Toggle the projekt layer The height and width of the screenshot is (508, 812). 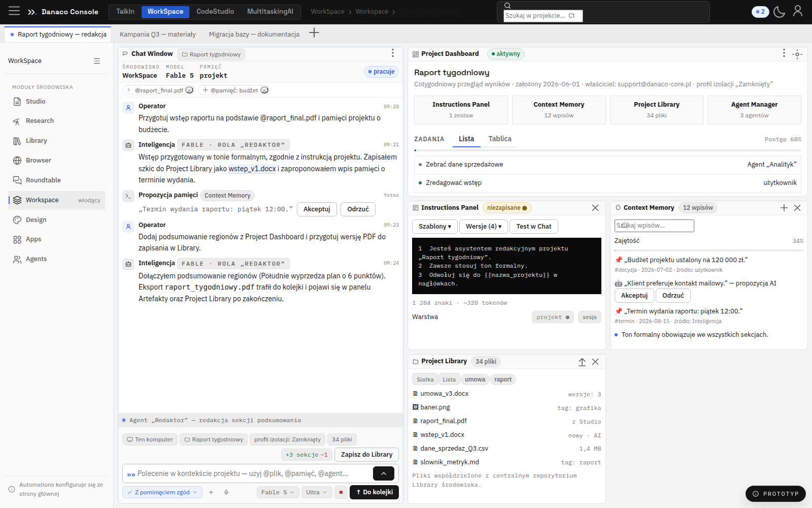click(x=553, y=317)
